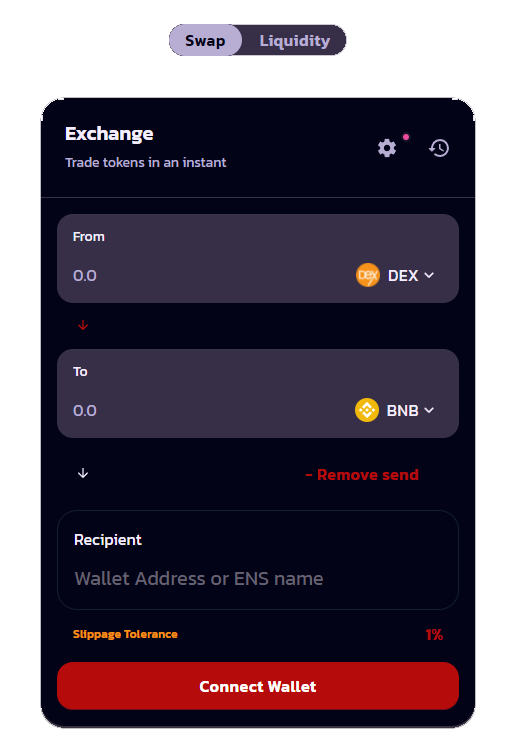Switch to the Liquidity toggle option
The image size is (516, 756).
295,40
